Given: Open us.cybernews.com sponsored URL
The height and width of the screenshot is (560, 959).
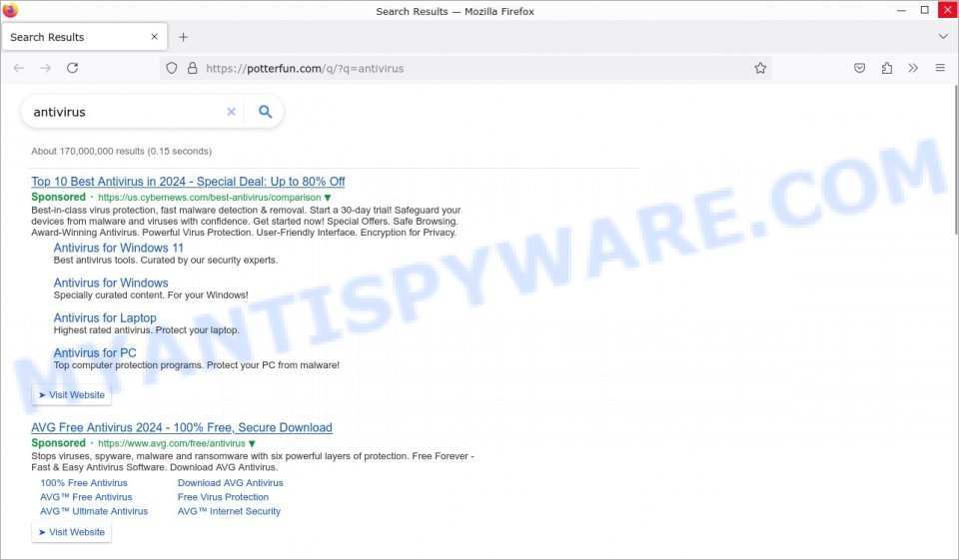Looking at the screenshot, I should 209,198.
